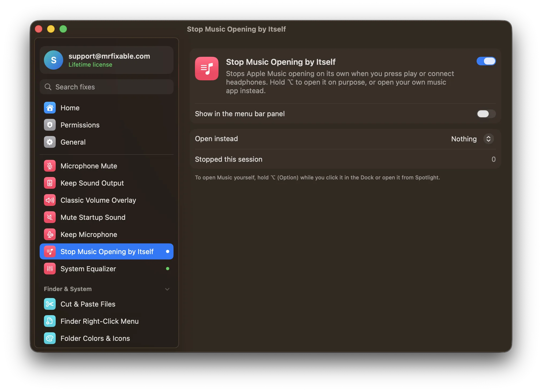Viewport: 542px width, 392px height.
Task: Open Finder Right-Click Menu fix
Action: click(107, 321)
